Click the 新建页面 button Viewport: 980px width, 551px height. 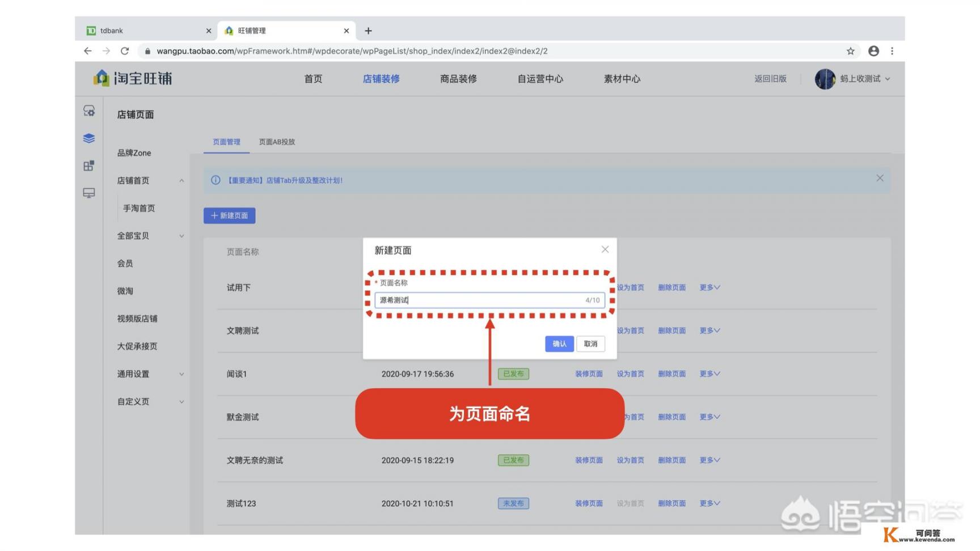[x=229, y=215]
